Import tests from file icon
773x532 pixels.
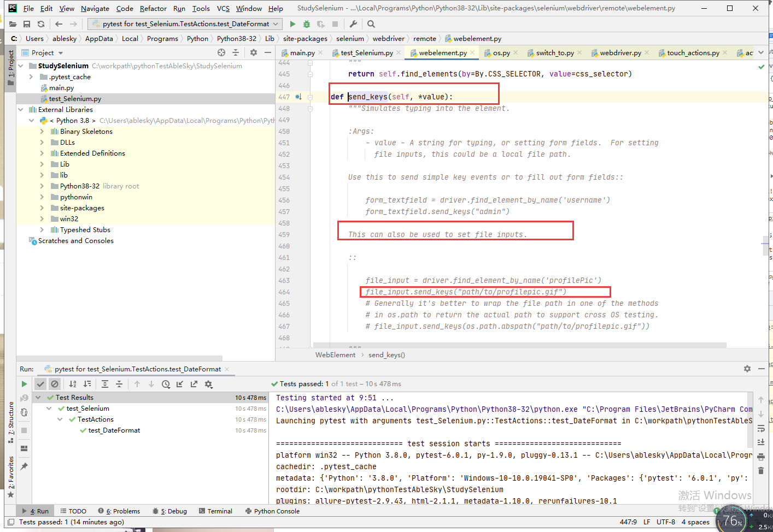180,384
